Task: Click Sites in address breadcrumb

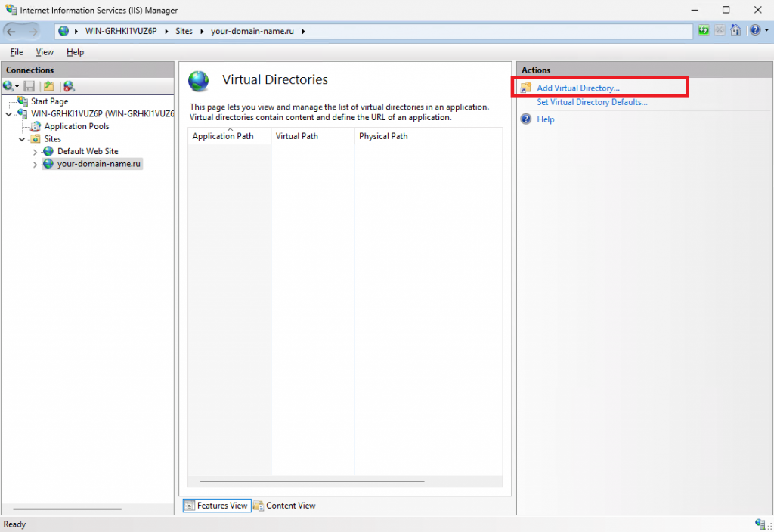Action: 184,31
